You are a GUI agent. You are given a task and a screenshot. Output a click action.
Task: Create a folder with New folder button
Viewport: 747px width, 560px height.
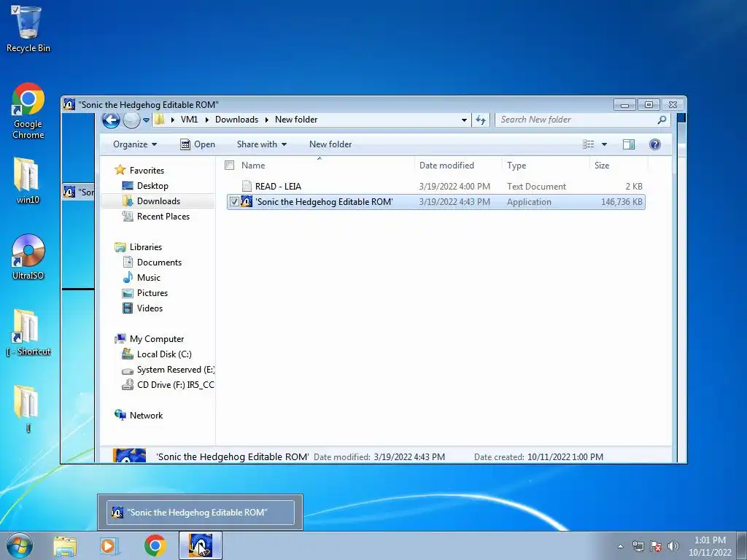coord(330,144)
